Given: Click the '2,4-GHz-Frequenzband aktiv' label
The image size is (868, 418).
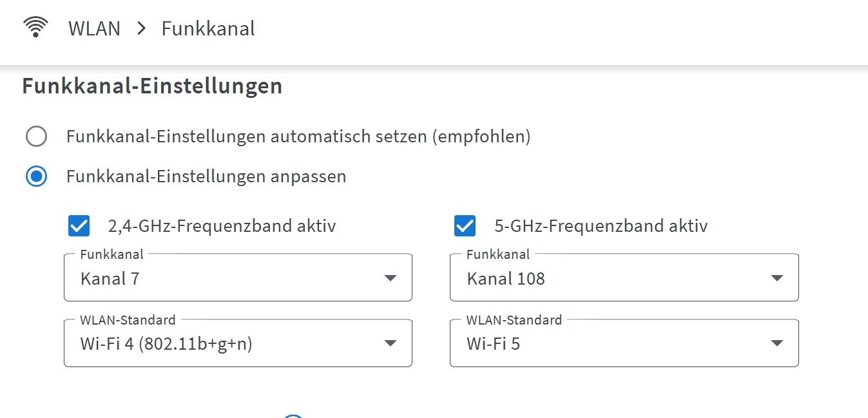Looking at the screenshot, I should click(222, 226).
